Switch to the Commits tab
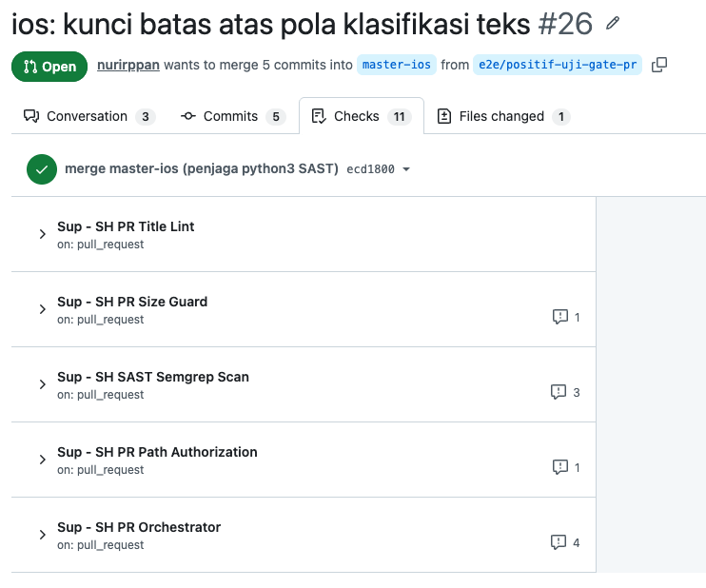The image size is (706, 588). (x=233, y=116)
